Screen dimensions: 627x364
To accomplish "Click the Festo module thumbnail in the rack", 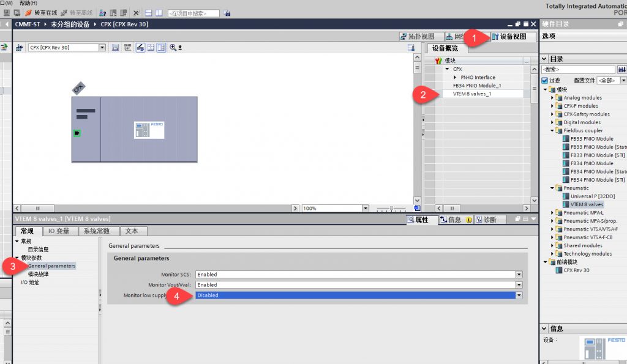I will 149,130.
